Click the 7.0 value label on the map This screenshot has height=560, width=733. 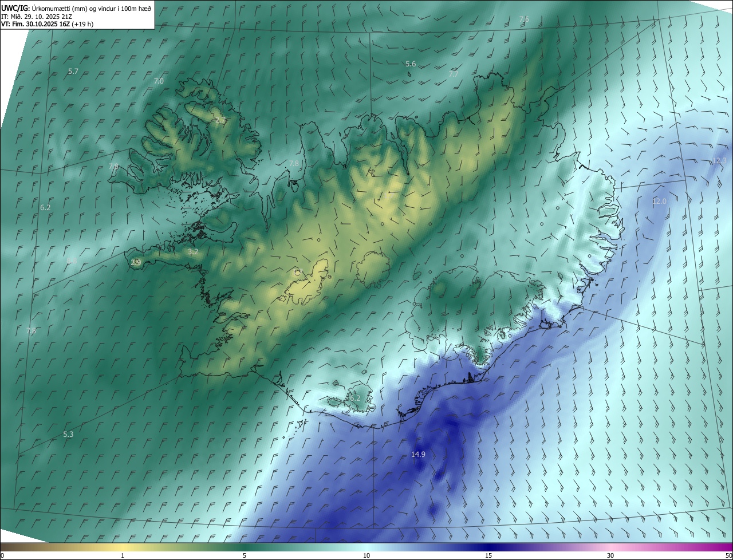point(159,81)
